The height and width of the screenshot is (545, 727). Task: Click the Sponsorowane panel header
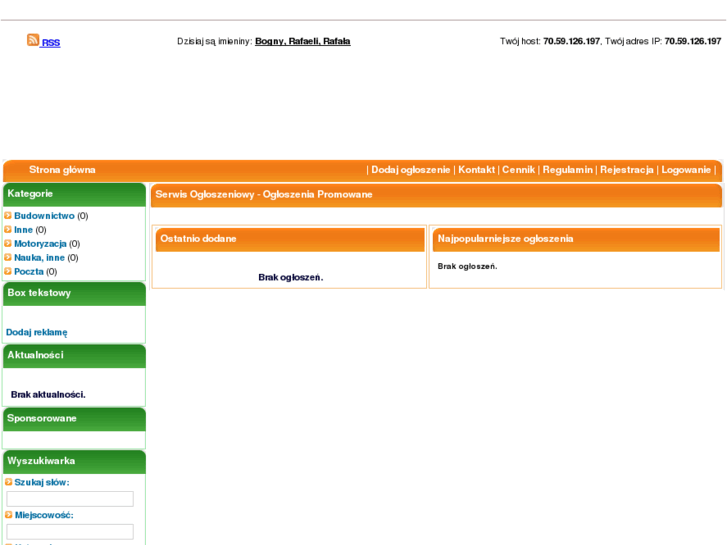(x=74, y=419)
